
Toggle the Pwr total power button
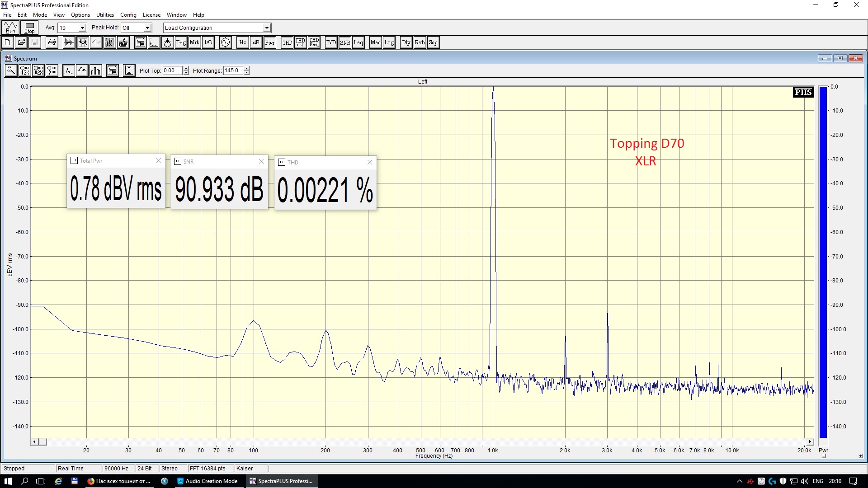(270, 42)
